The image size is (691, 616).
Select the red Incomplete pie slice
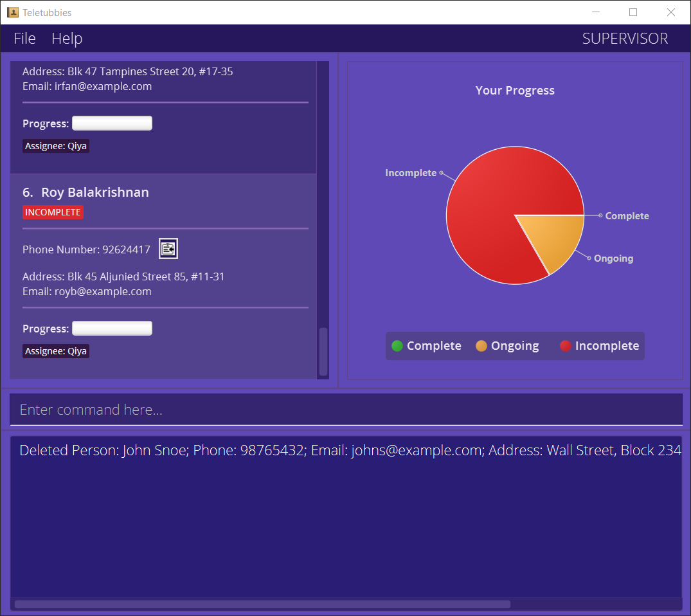coord(495,193)
